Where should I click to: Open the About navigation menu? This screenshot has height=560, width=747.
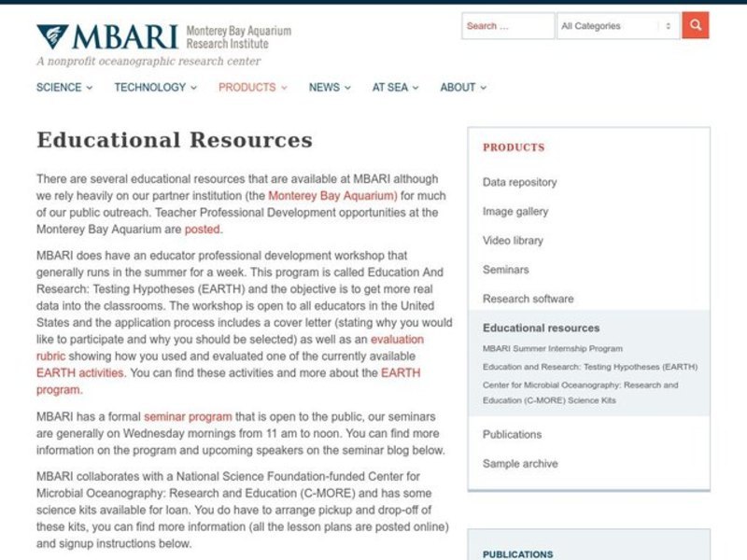463,88
